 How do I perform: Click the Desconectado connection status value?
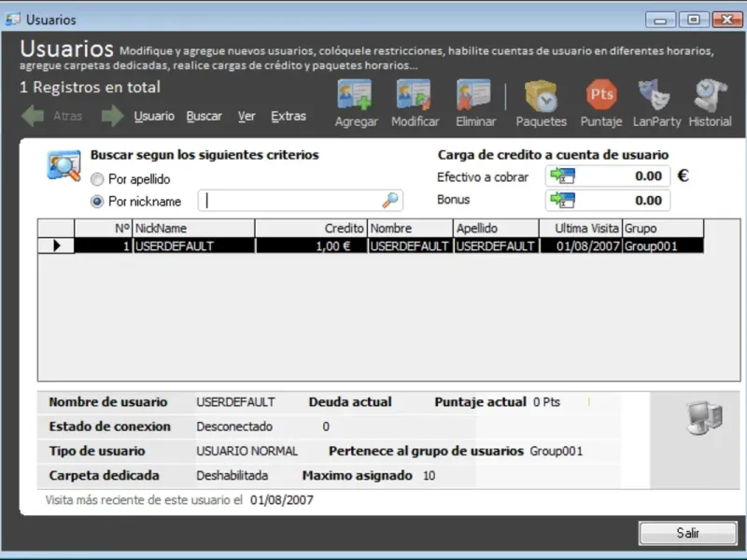pyautogui.click(x=234, y=427)
